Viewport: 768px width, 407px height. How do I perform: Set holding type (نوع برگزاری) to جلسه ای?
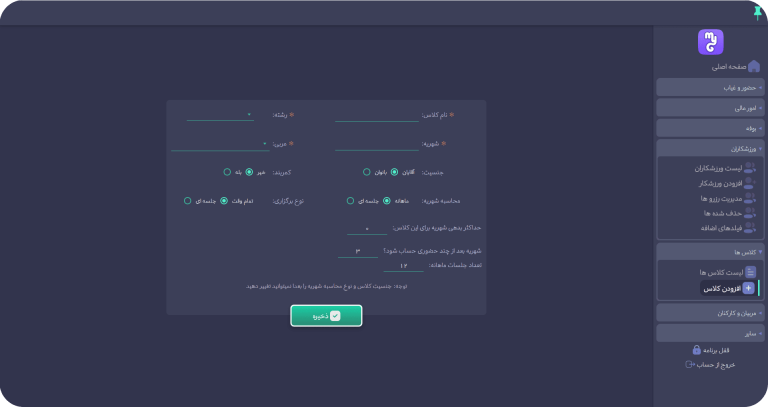(188, 201)
